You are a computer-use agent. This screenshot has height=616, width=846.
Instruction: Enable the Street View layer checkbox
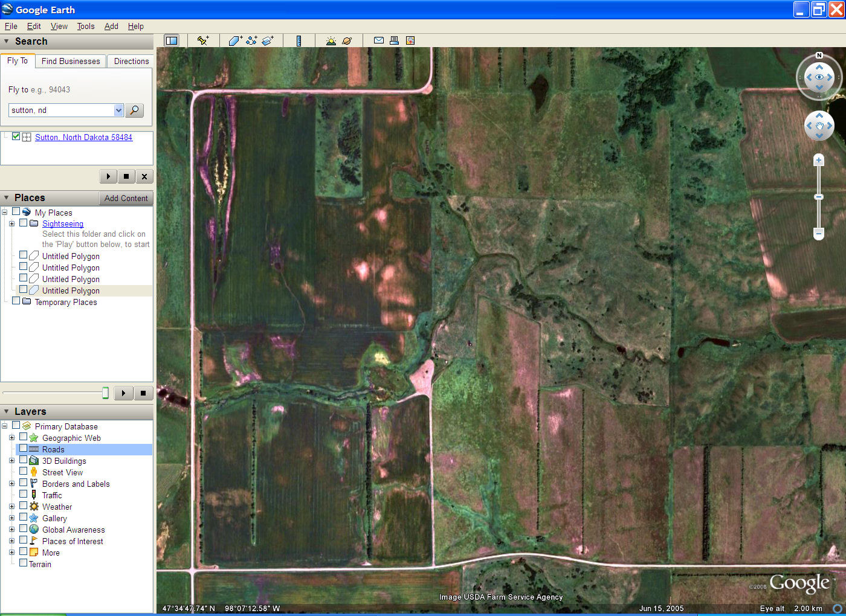(23, 472)
